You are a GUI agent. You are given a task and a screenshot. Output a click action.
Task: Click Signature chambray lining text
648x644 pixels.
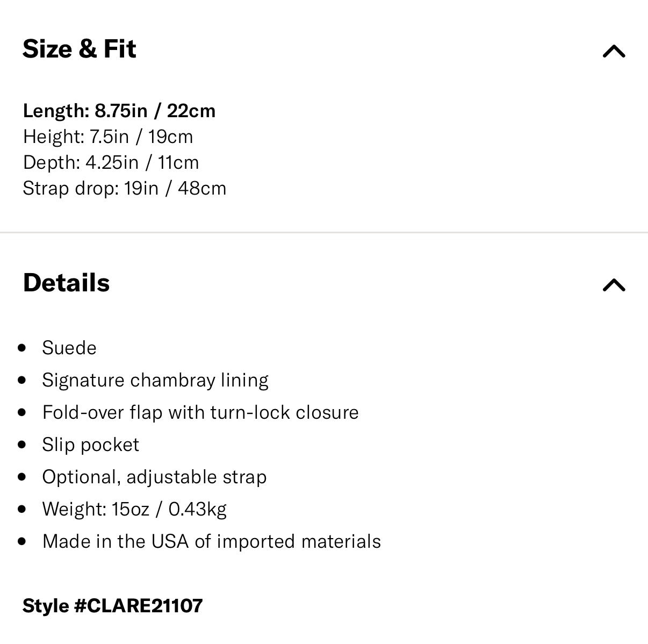155,380
